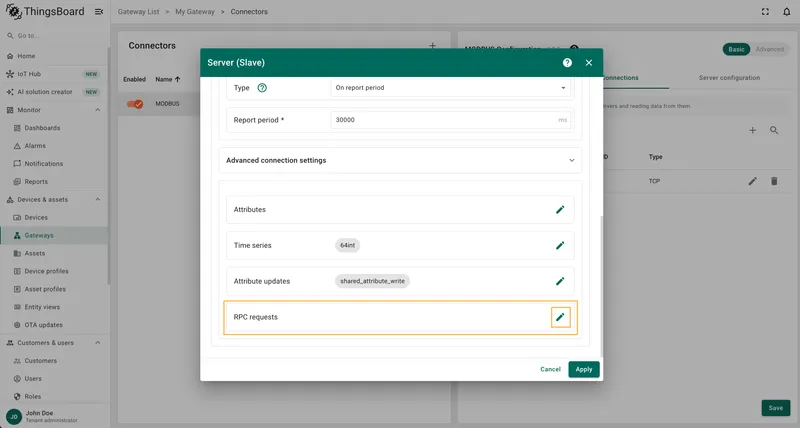Viewport: 800px width, 428px height.
Task: Click the Go to search field
Action: coord(54,36)
